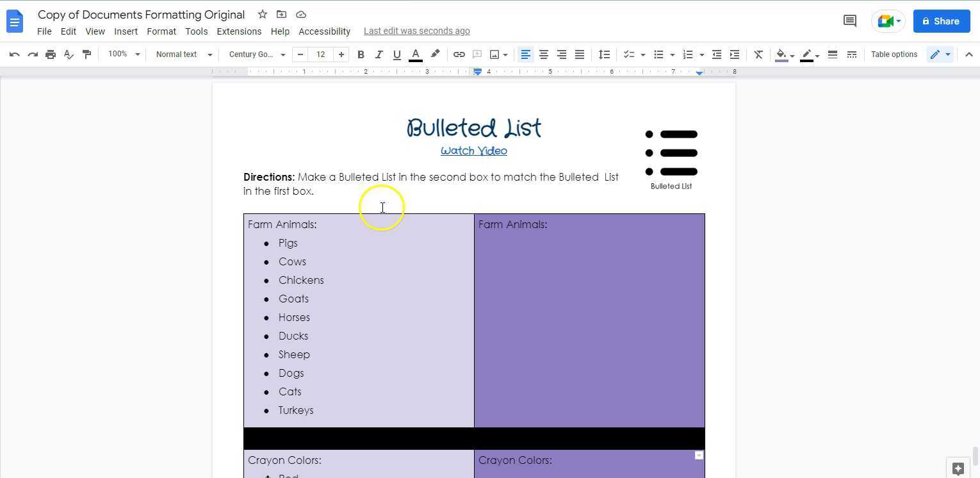Open the Century Gothic font dropdown
The width and height of the screenshot is (980, 478).
tap(256, 54)
